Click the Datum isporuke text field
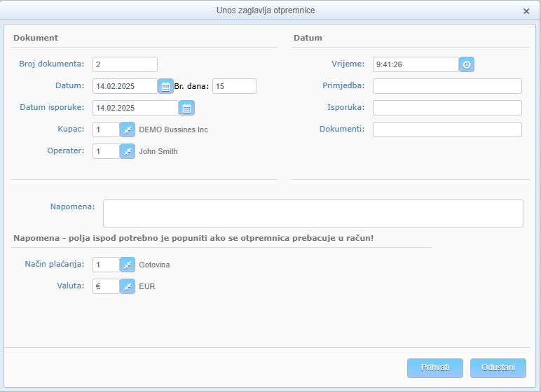Viewport: 541px width, 392px height. point(135,108)
